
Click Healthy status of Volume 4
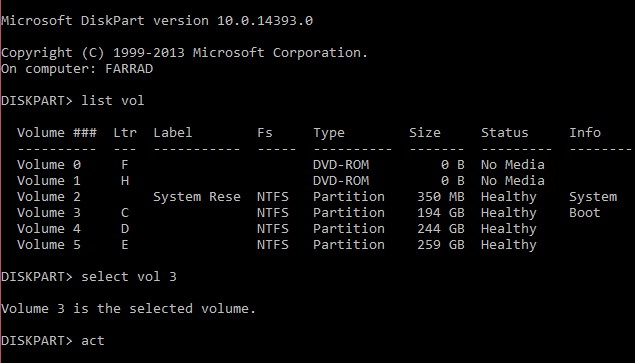[509, 229]
